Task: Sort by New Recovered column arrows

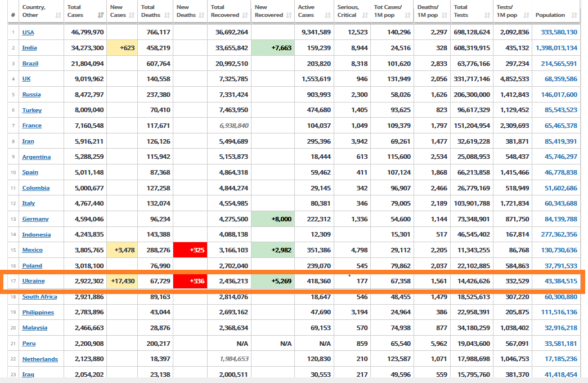Action: click(x=289, y=15)
